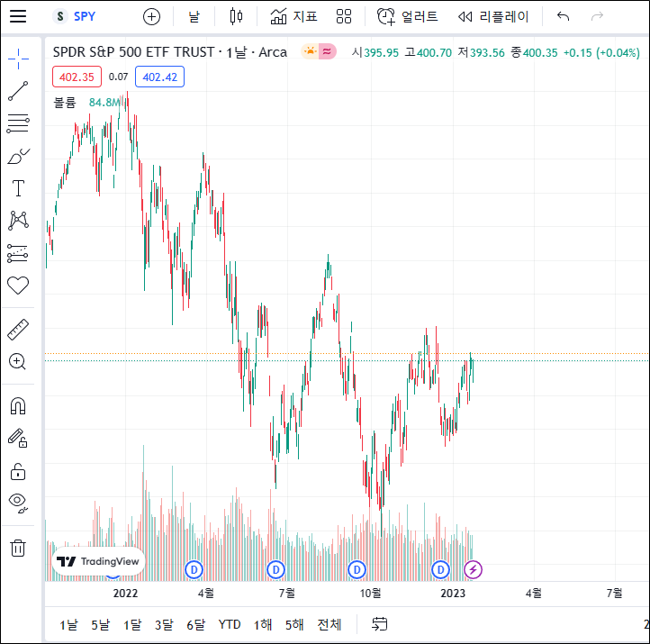Viewport: 650px width, 644px height.
Task: Start bar 리플레이 mode
Action: click(x=493, y=16)
